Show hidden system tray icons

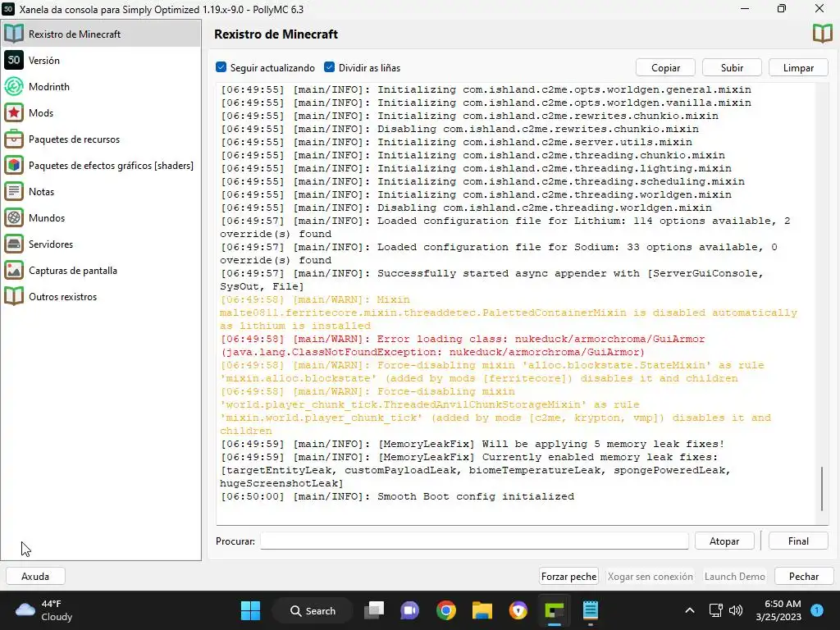(690, 610)
